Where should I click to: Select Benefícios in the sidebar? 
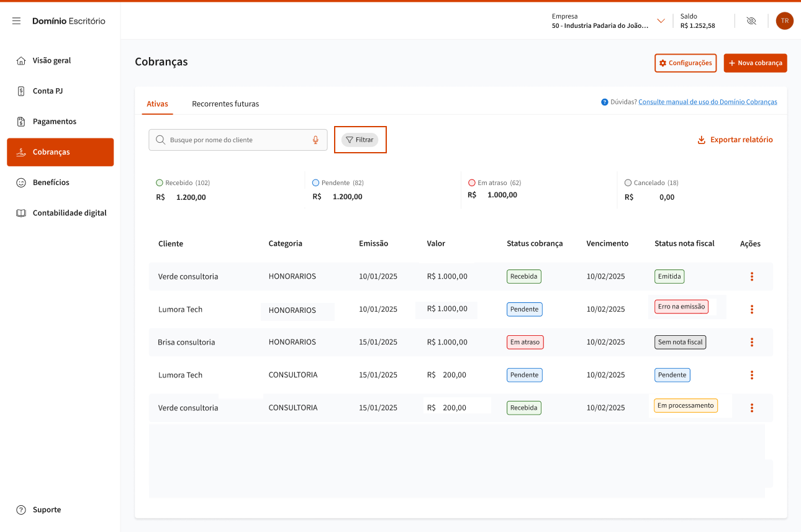coord(51,183)
